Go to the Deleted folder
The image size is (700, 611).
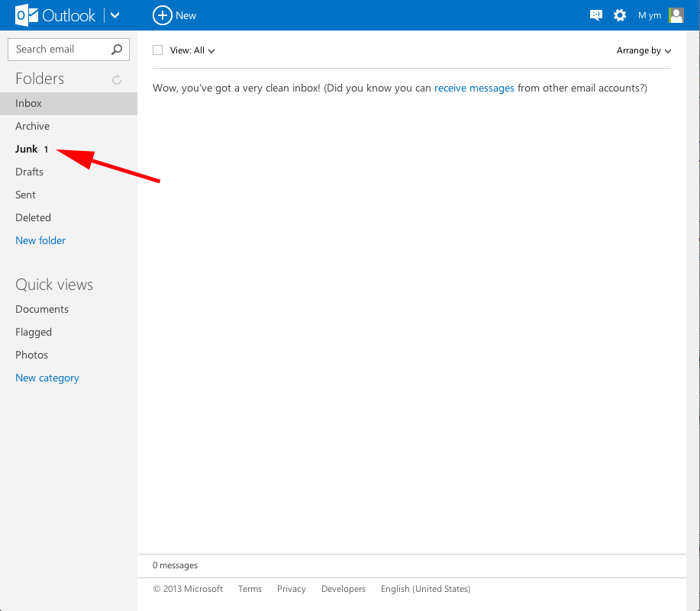click(x=34, y=217)
